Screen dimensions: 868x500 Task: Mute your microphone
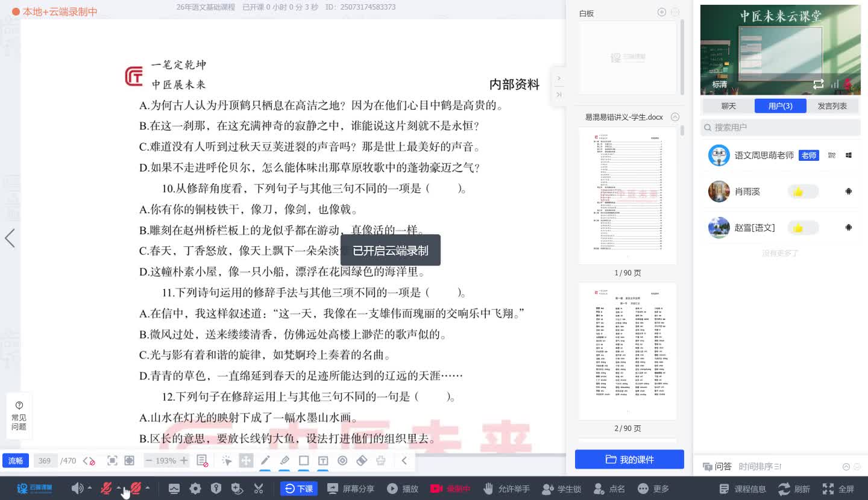click(x=107, y=489)
